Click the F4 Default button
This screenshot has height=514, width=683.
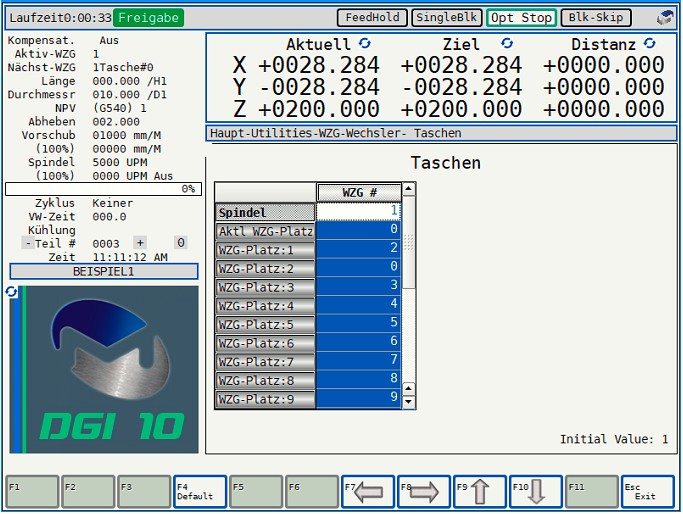[200, 492]
